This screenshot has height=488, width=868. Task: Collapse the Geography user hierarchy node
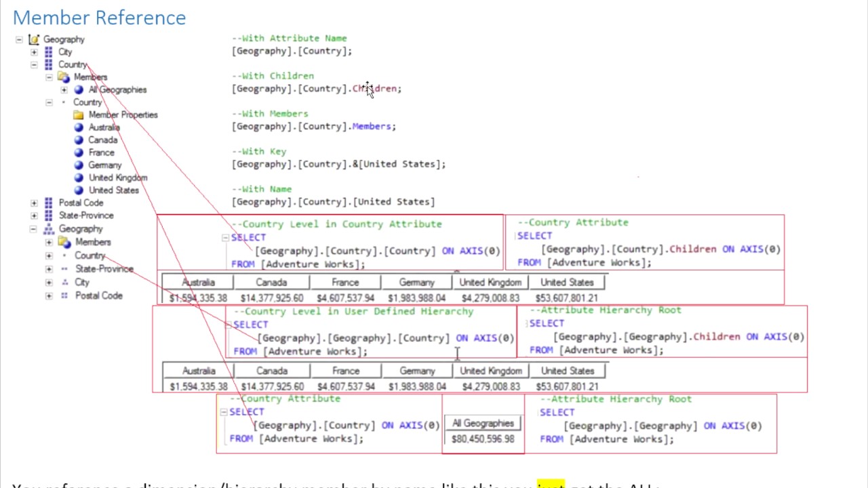pos(34,229)
